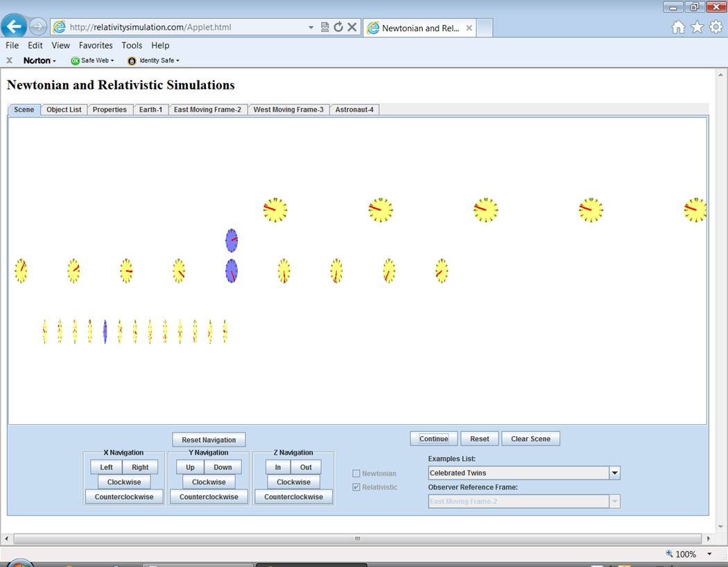Click the stop loading X icon
The width and height of the screenshot is (728, 567).
tap(352, 27)
